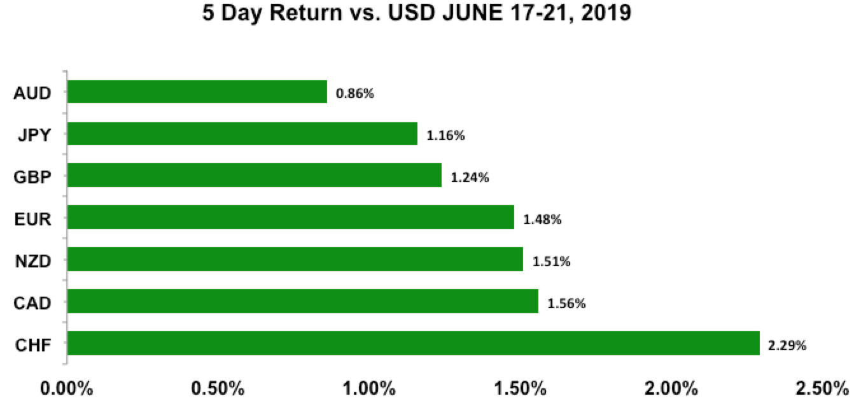
Task: Click the NZD green bar
Action: click(x=295, y=259)
